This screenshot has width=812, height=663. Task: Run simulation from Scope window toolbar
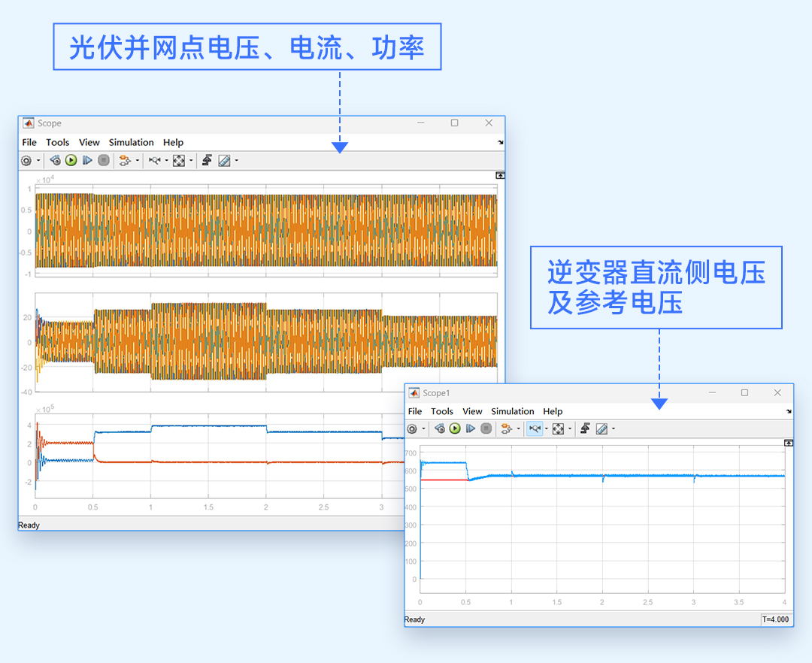(71, 160)
